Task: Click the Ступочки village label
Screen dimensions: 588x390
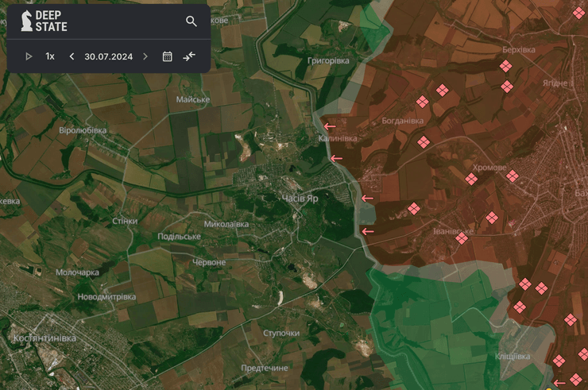Action: point(281,333)
